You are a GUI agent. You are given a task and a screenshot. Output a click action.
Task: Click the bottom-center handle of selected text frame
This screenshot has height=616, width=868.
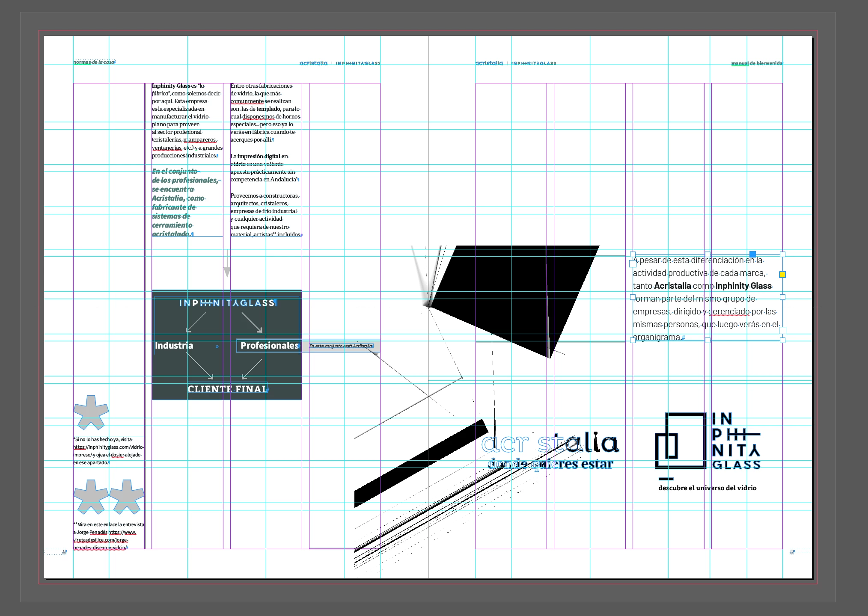[x=707, y=340]
